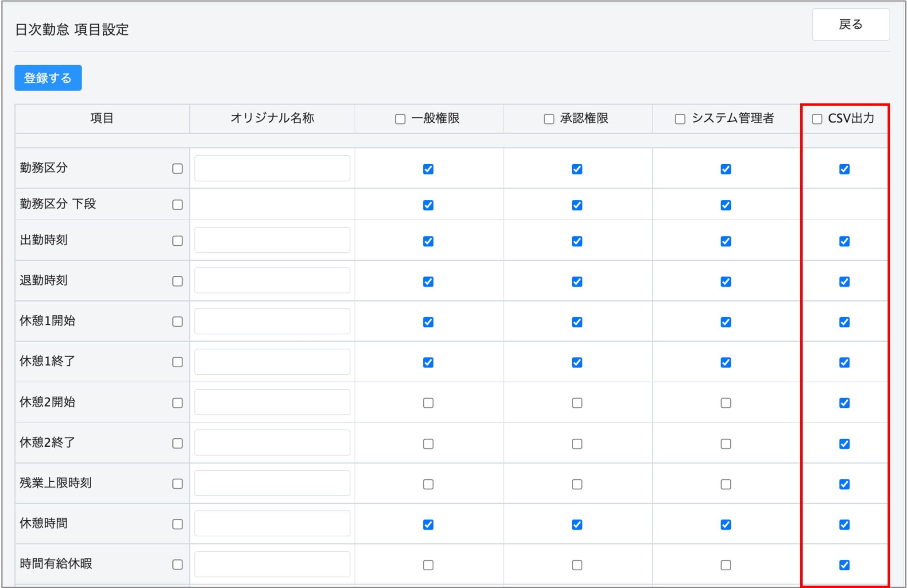Toggle the システム管理者 header checkbox
This screenshot has width=907, height=588.
[680, 119]
